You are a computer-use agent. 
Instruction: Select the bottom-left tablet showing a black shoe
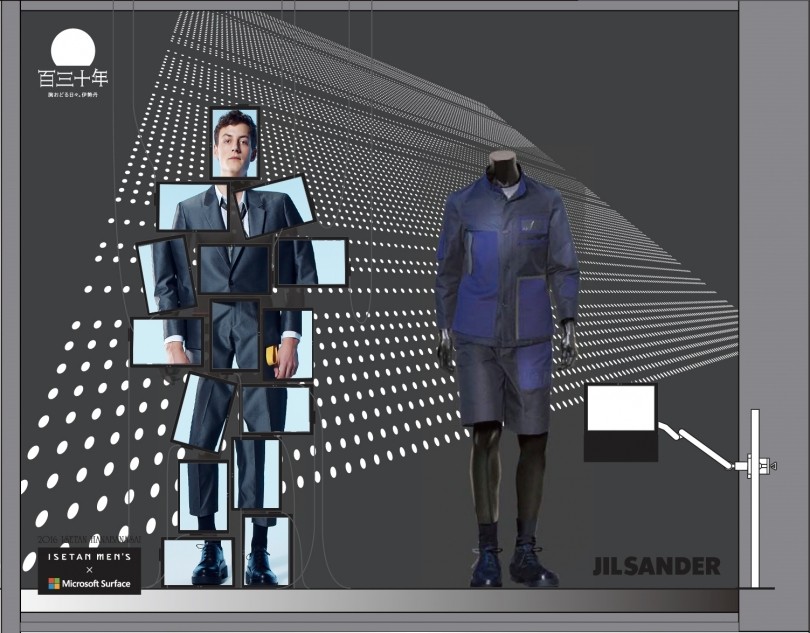pyautogui.click(x=198, y=561)
